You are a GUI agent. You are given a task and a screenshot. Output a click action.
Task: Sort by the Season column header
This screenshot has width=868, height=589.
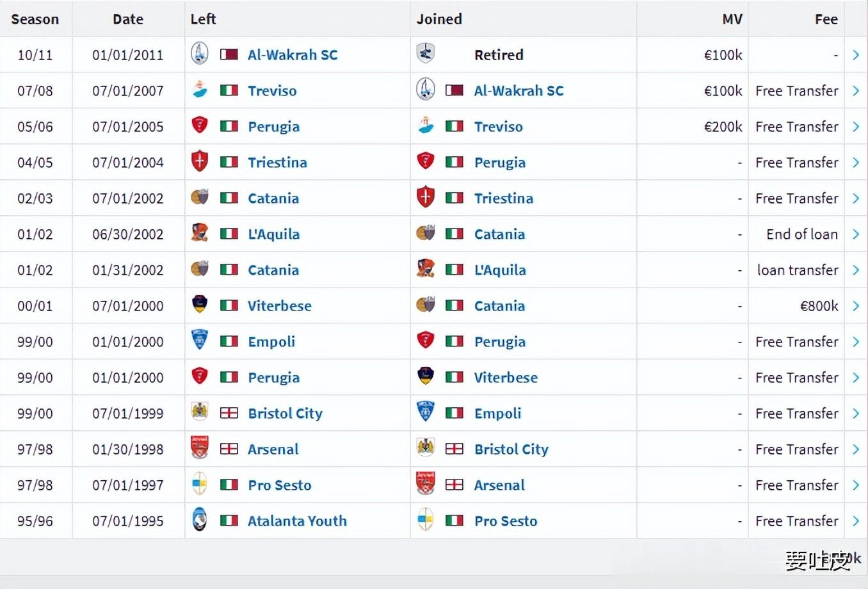pos(35,19)
